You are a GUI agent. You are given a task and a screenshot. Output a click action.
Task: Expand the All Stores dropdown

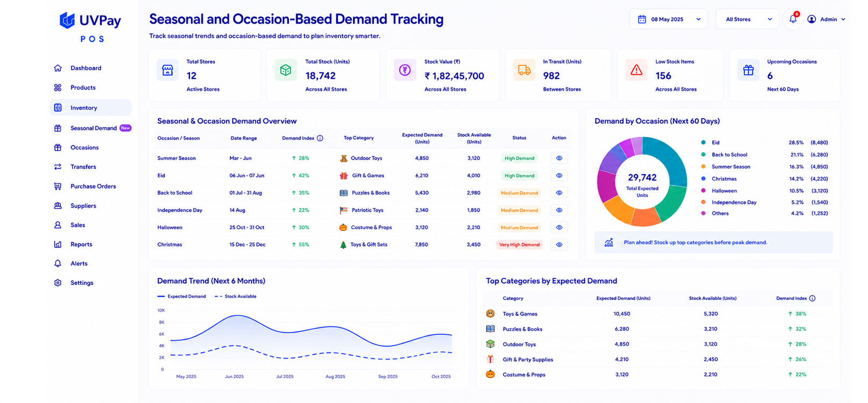point(747,19)
